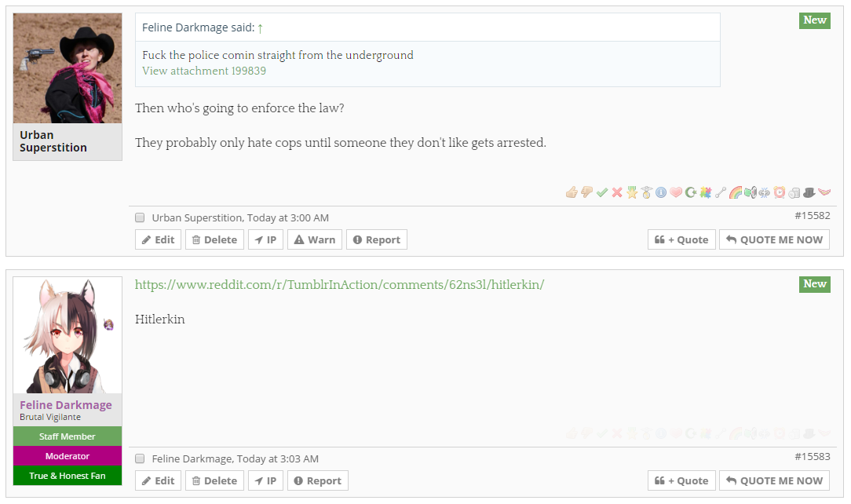Give gold star medal rating on post #15582
Screen dimensions: 851x504
(x=632, y=192)
